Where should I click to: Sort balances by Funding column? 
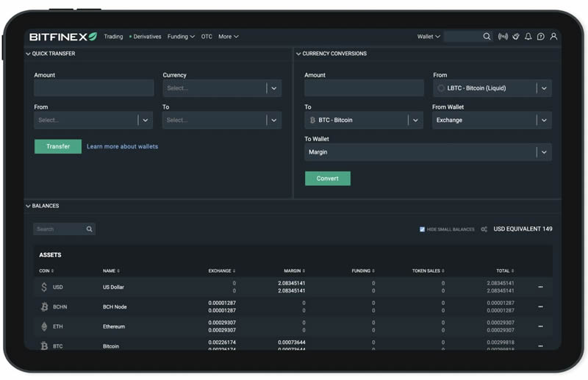(363, 270)
